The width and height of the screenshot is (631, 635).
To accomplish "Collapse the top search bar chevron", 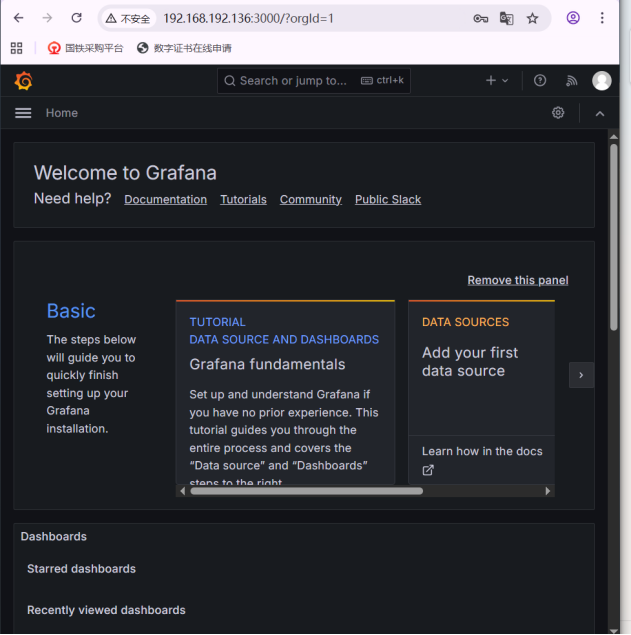I will (600, 113).
